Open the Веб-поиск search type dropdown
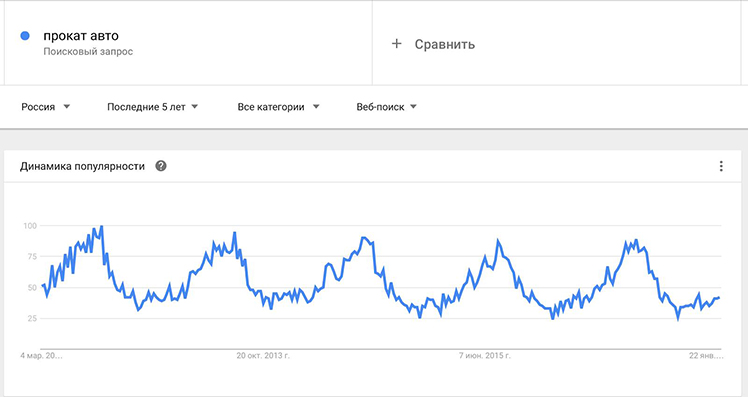This screenshot has height=397, width=748. click(x=386, y=107)
